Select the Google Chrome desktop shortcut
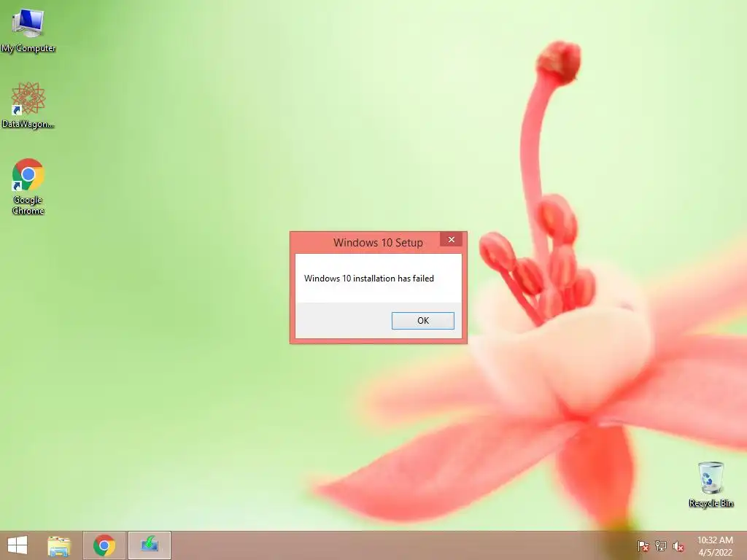The image size is (747, 560). tap(28, 186)
